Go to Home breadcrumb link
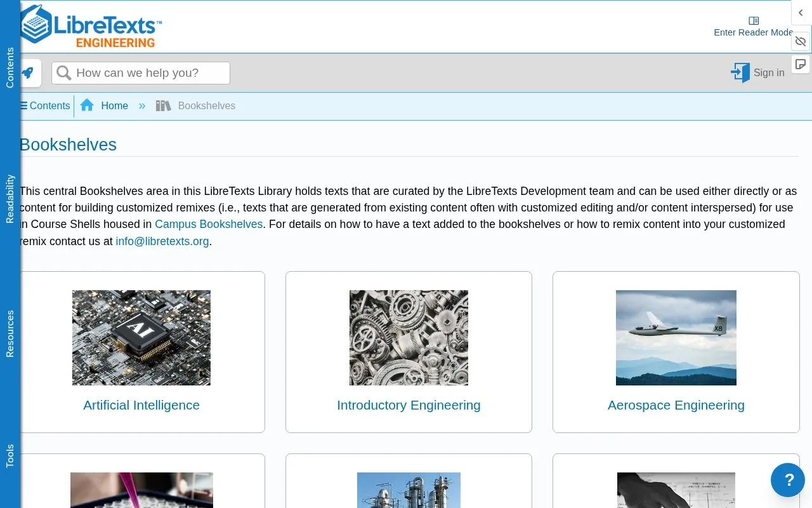The image size is (812, 508). 114,105
